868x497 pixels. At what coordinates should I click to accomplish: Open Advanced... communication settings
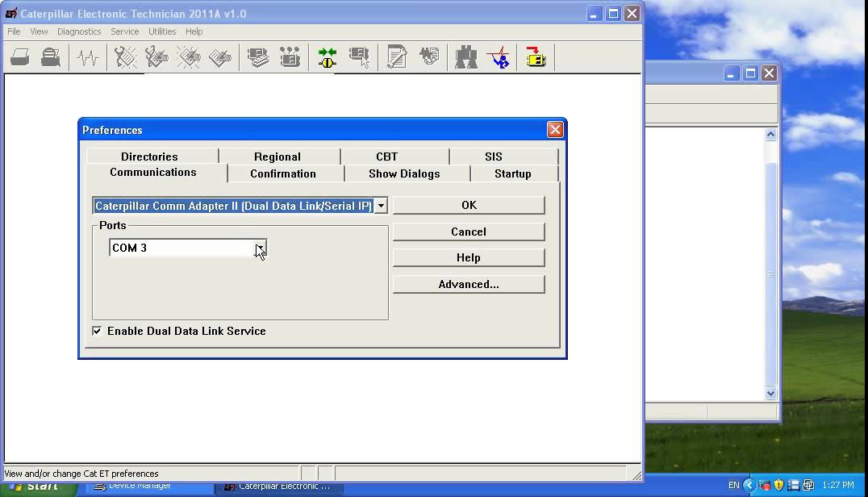(x=469, y=285)
